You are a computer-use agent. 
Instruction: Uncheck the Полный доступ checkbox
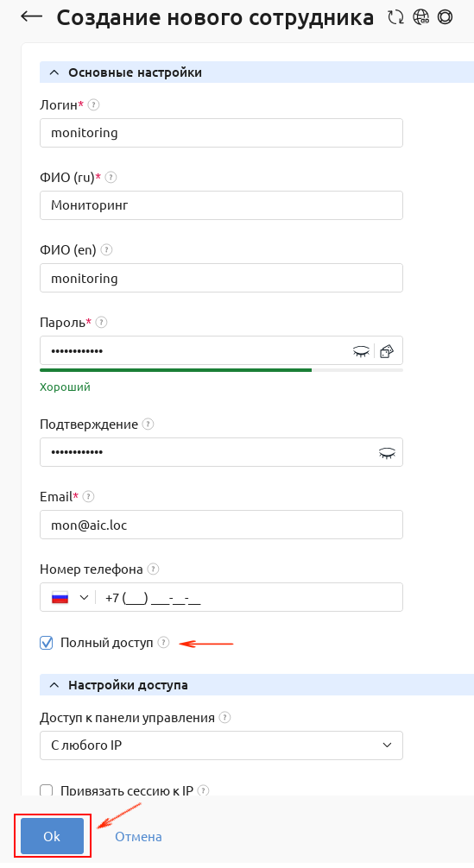[47, 643]
